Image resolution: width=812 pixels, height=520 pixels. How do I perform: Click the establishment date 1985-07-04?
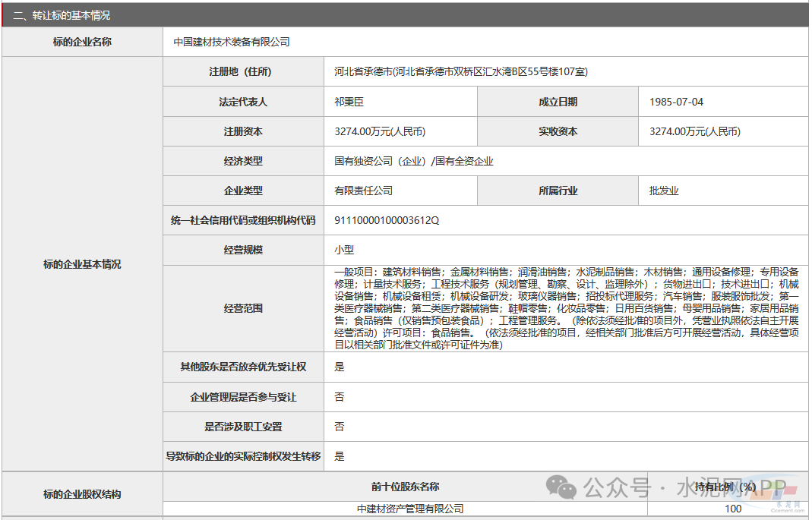pyautogui.click(x=676, y=102)
